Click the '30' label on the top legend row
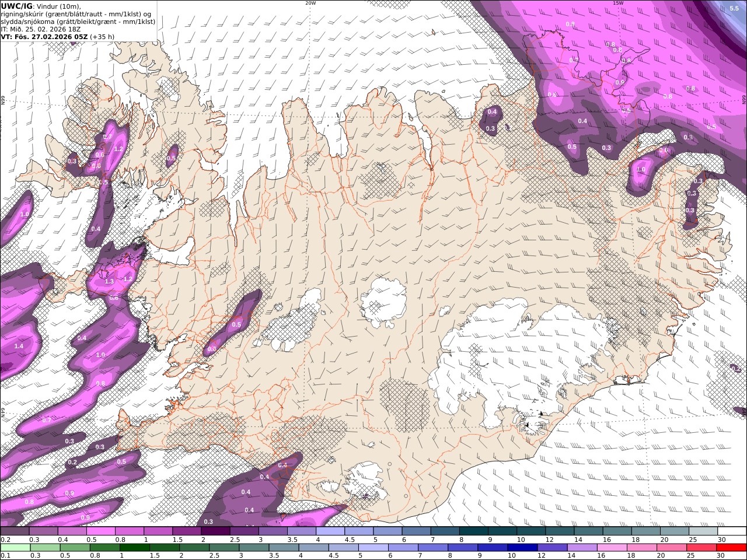This screenshot has width=747, height=560. coord(721,540)
